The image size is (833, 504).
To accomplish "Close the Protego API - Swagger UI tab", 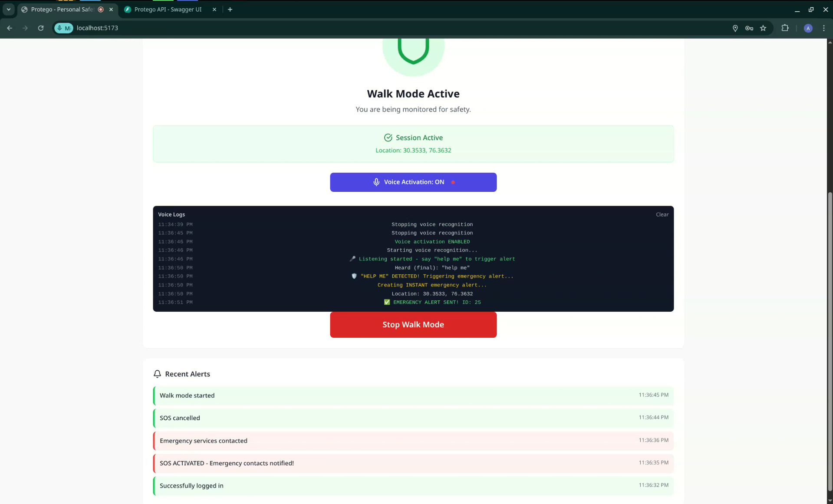I will coord(214,10).
